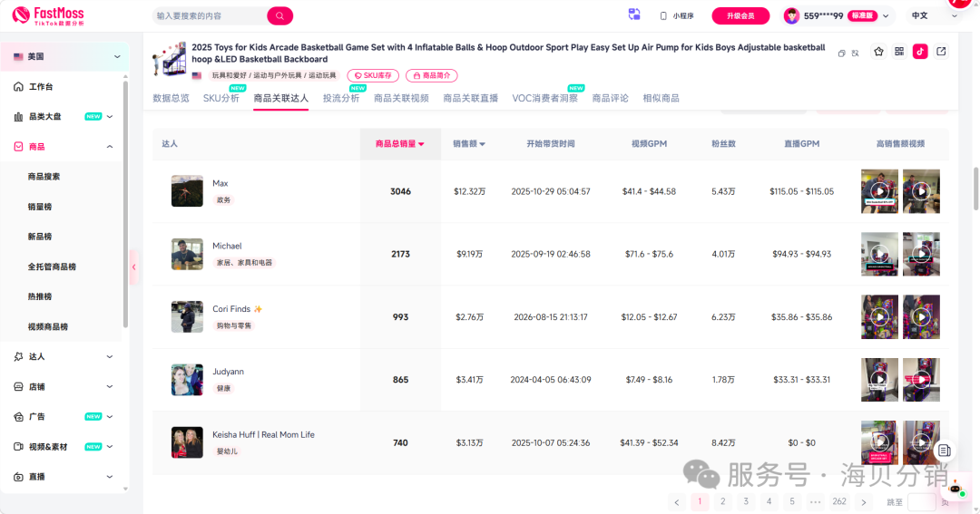Open the chat robot assistant icon
This screenshot has height=514, width=980.
tap(955, 489)
